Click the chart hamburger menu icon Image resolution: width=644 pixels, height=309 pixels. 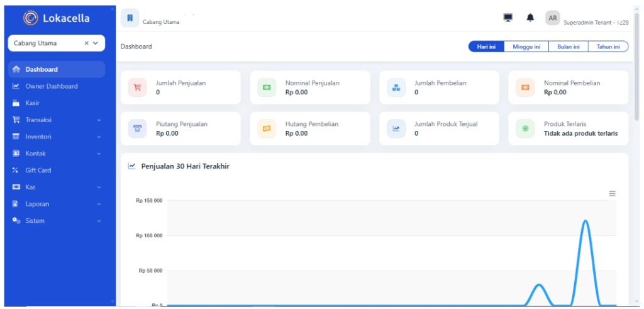tap(612, 194)
